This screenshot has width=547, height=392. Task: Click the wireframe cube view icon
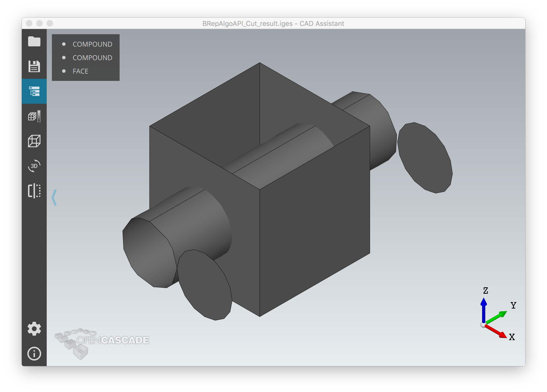tap(34, 141)
